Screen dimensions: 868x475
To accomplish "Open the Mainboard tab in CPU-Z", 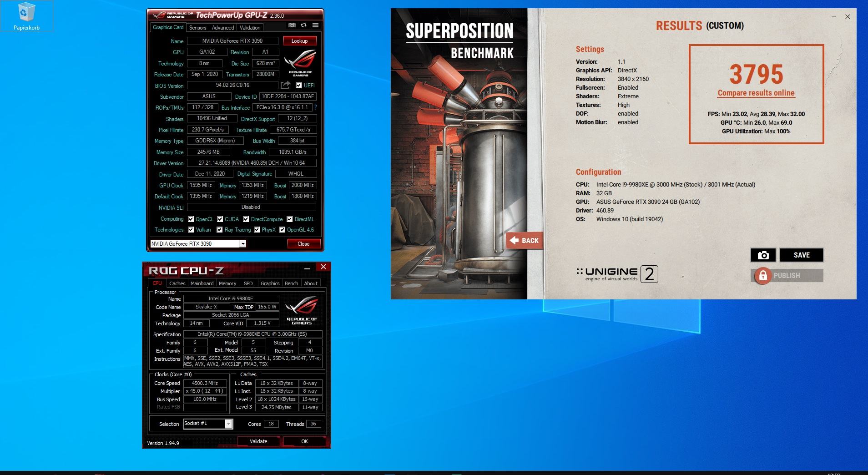I will (202, 283).
